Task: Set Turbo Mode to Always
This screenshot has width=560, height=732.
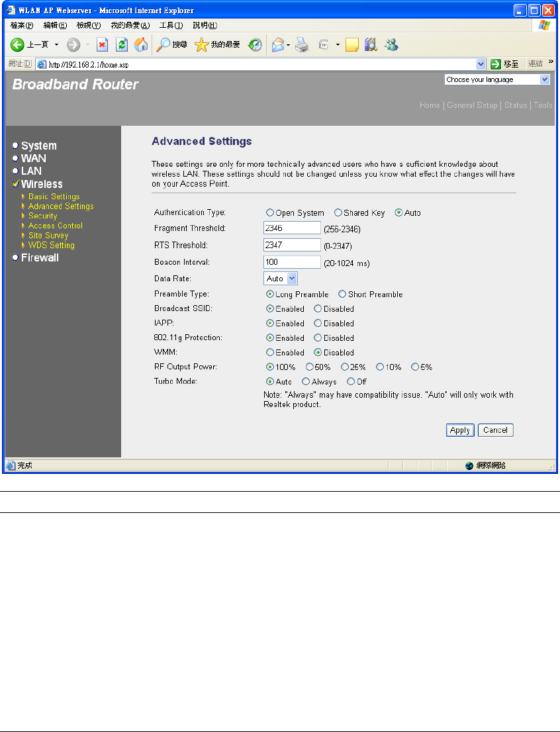Action: tap(305, 381)
